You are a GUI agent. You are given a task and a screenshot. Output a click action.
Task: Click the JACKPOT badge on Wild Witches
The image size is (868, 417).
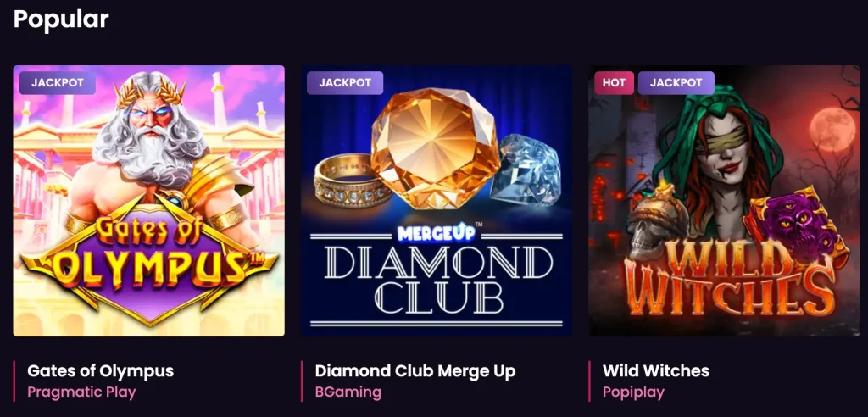[676, 83]
